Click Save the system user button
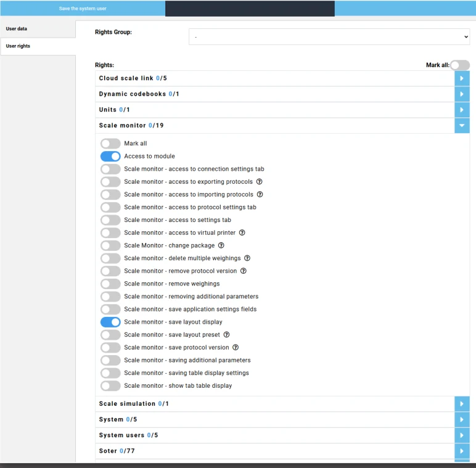 pyautogui.click(x=83, y=9)
